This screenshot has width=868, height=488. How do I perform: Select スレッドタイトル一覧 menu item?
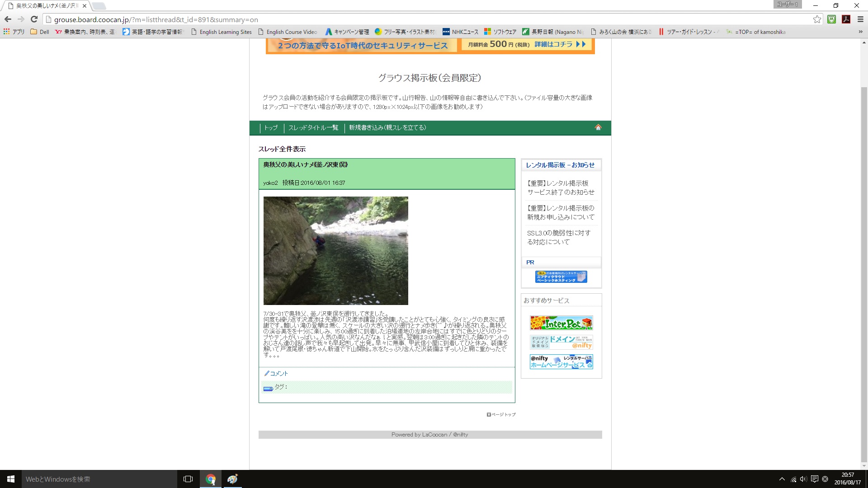313,128
